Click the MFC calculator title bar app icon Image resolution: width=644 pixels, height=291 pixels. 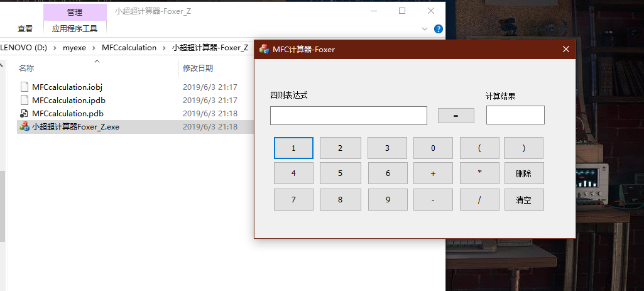[x=264, y=49]
